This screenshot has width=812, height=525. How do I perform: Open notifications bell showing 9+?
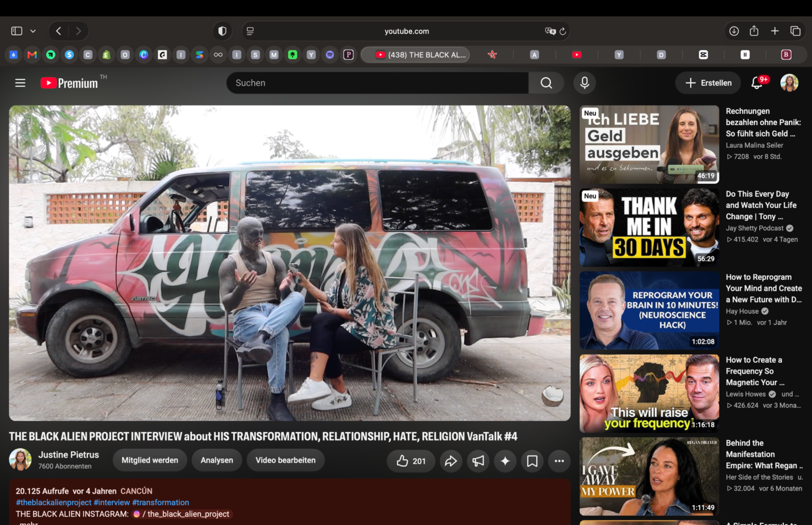(x=757, y=83)
